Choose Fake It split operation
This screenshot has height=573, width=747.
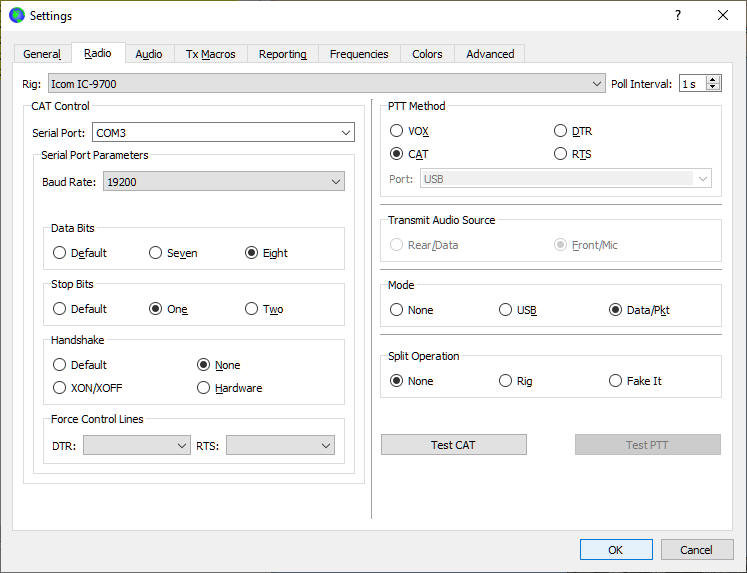click(616, 381)
